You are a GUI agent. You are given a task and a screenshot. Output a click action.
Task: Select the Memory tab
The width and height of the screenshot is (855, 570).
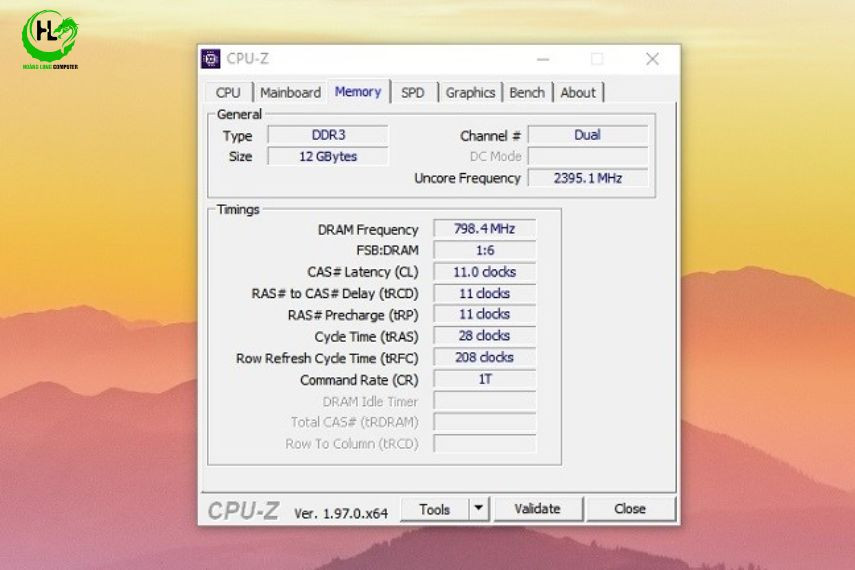(358, 92)
